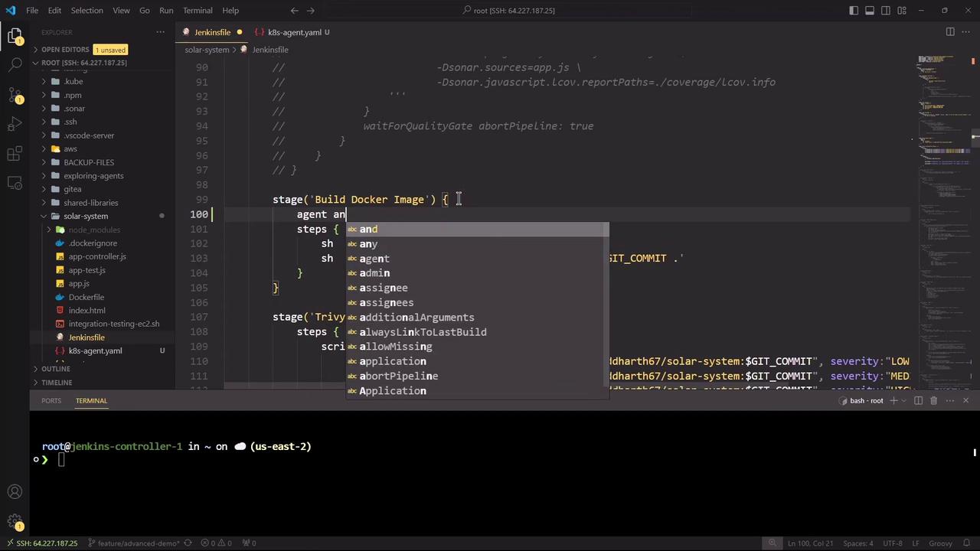The image size is (980, 551).
Task: Go to line via Ln 100, Col 21
Action: [x=811, y=543]
